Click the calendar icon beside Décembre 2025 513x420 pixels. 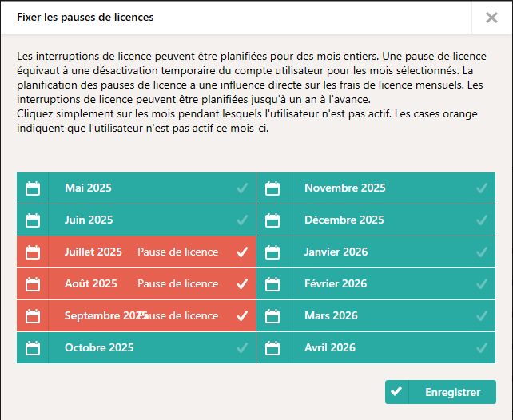pos(272,220)
